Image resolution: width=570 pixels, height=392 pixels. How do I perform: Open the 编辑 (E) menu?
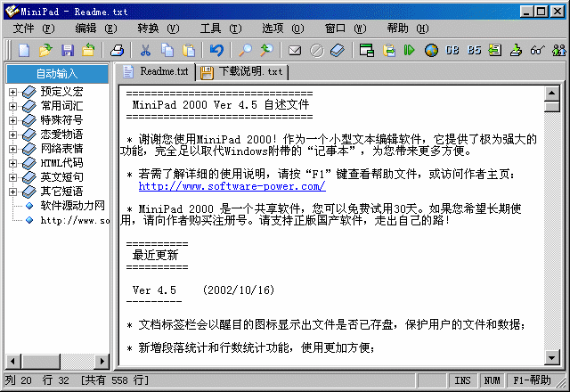click(x=96, y=29)
